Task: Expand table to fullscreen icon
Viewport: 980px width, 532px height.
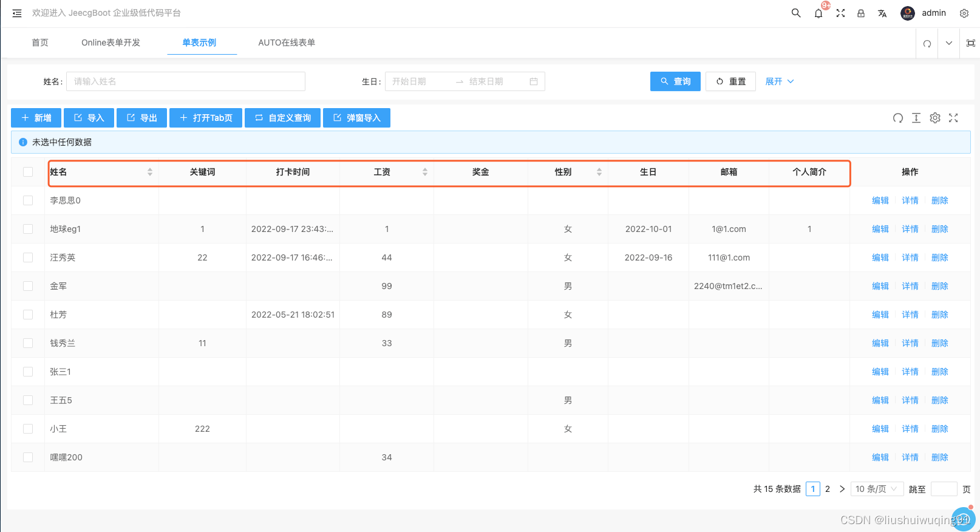Action: [953, 118]
